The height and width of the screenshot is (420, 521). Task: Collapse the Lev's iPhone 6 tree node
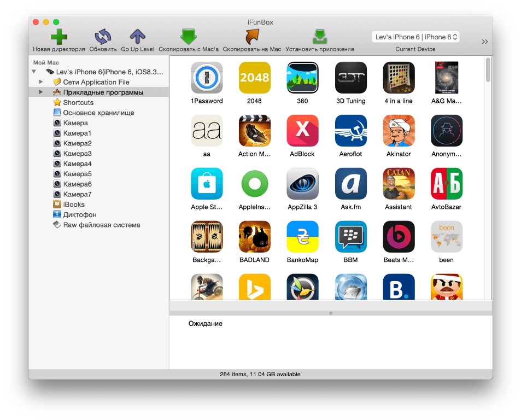34,72
